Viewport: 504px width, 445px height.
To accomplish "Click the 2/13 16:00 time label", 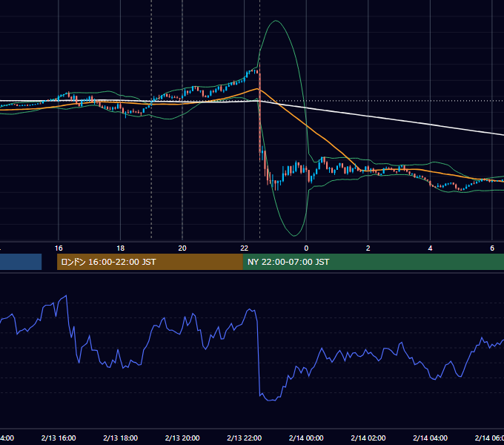I will click(59, 438).
